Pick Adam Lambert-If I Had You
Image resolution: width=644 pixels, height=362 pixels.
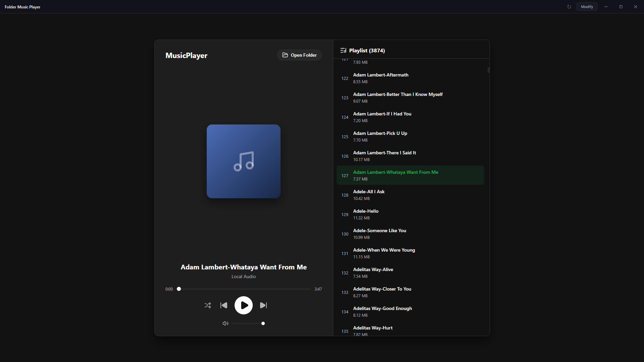[x=410, y=117]
